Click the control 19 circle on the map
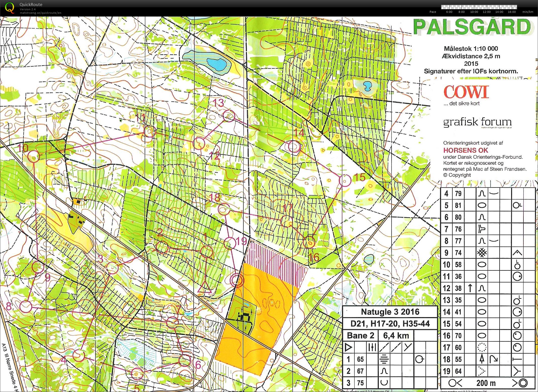 pos(230,243)
